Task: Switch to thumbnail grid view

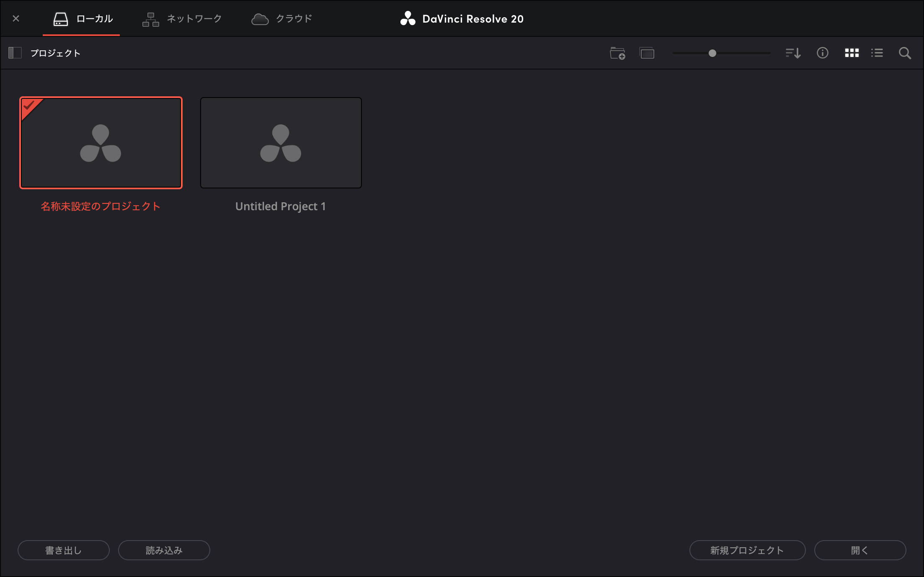Action: [x=852, y=53]
